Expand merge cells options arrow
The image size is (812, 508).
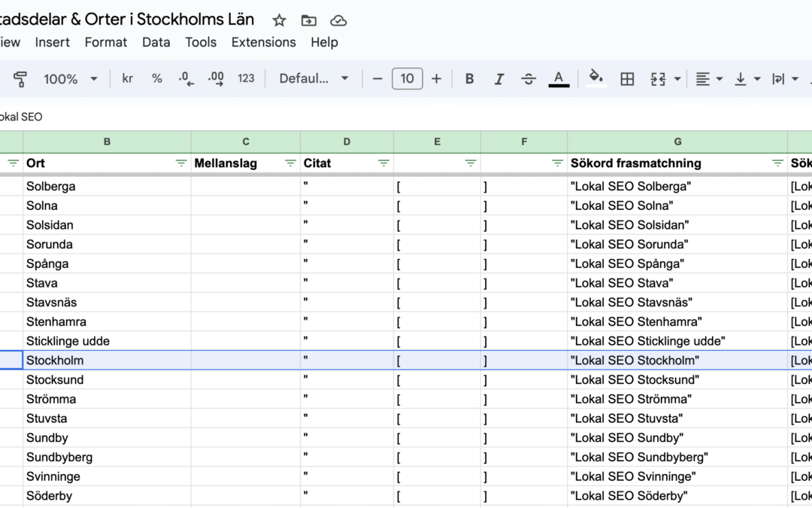click(677, 79)
